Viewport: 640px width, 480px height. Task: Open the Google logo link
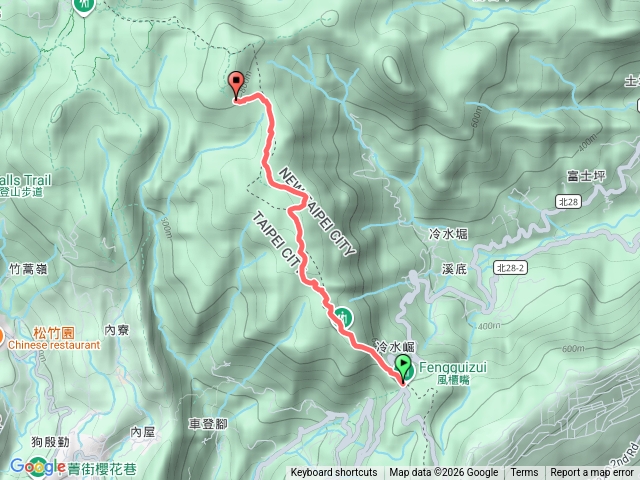point(38,467)
